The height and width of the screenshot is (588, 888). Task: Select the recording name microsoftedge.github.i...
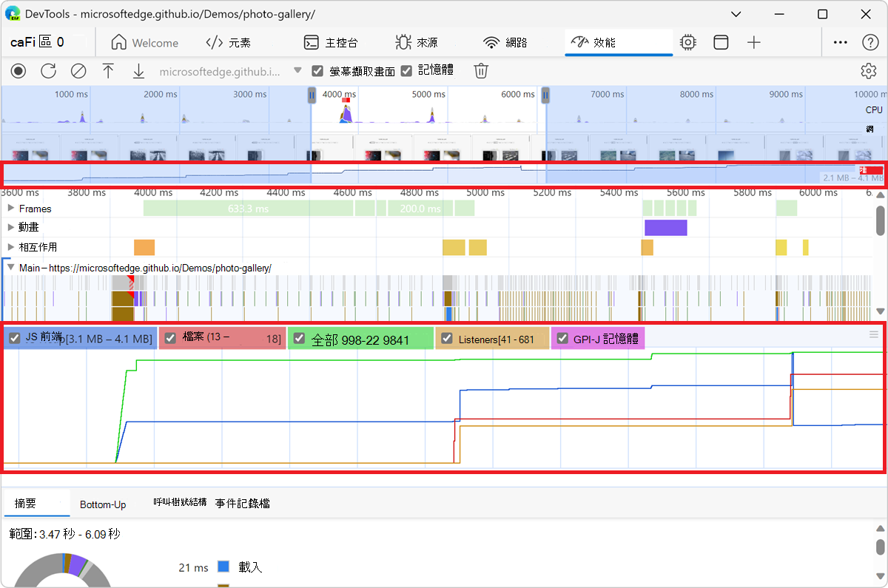coord(221,72)
